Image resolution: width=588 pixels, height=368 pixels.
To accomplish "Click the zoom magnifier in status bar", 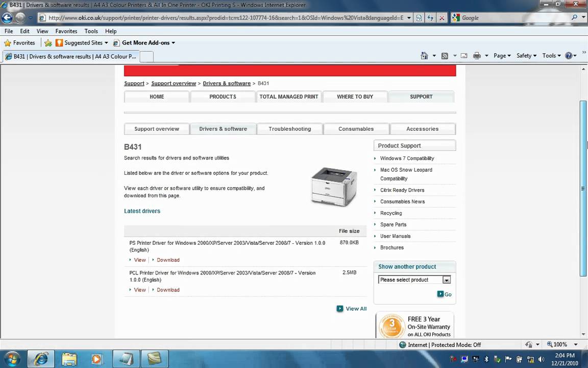I will [550, 344].
